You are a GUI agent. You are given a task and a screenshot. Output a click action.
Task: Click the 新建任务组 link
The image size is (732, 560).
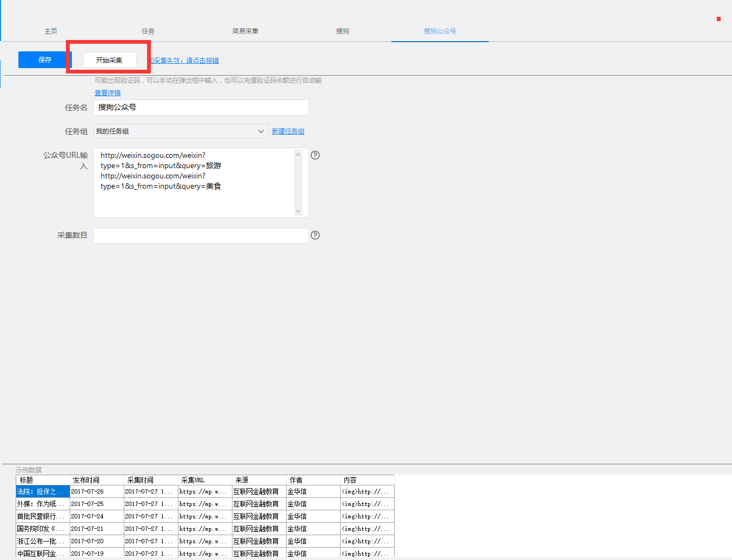[x=288, y=131]
